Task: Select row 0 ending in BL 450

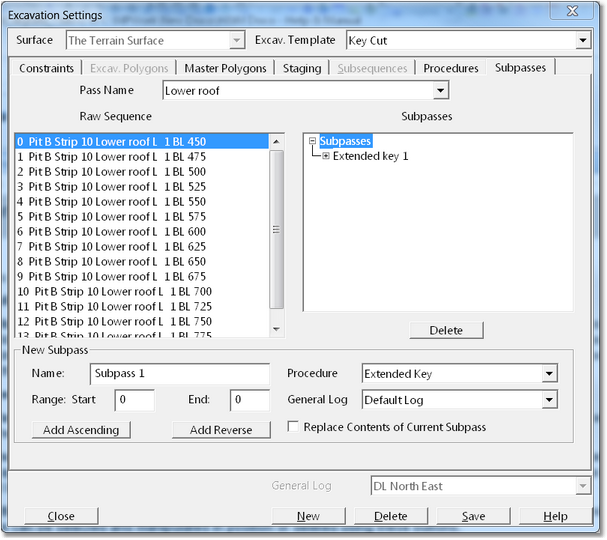Action: tap(142, 142)
